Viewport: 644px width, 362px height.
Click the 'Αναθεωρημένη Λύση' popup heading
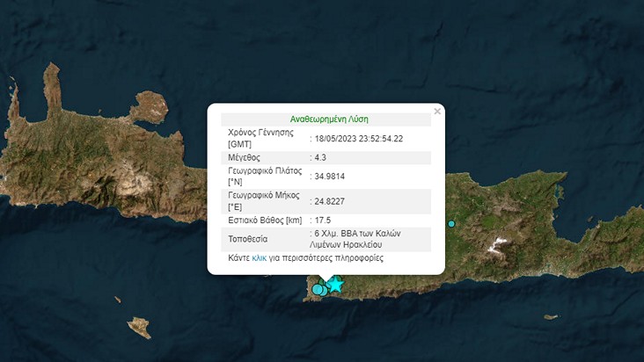click(x=329, y=119)
